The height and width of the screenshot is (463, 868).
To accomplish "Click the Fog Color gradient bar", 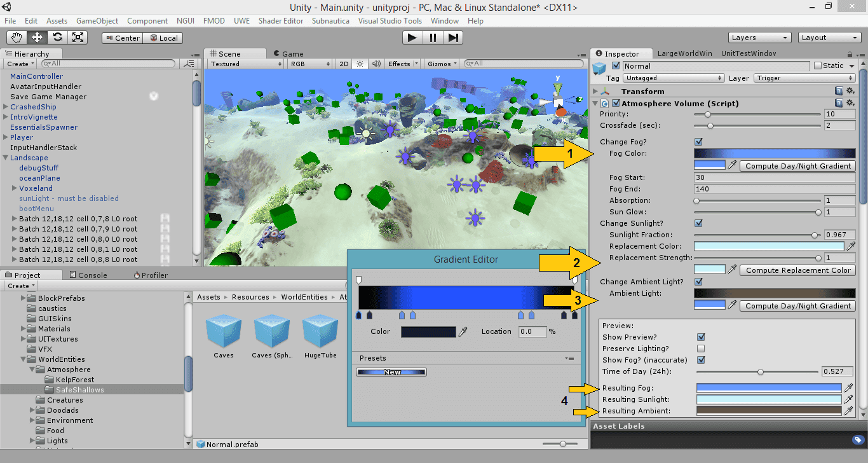I will (775, 153).
